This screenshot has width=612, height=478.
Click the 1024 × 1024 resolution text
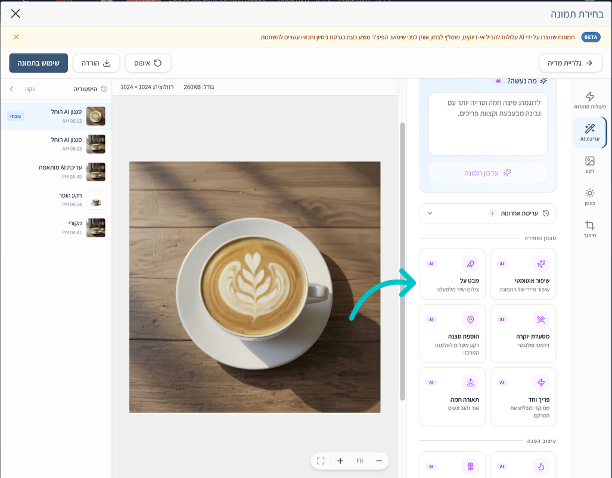coord(147,87)
